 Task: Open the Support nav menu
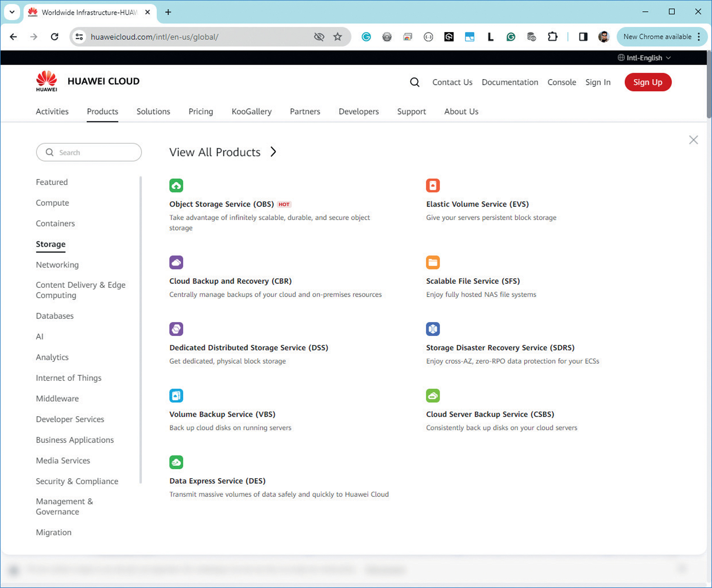pyautogui.click(x=412, y=111)
